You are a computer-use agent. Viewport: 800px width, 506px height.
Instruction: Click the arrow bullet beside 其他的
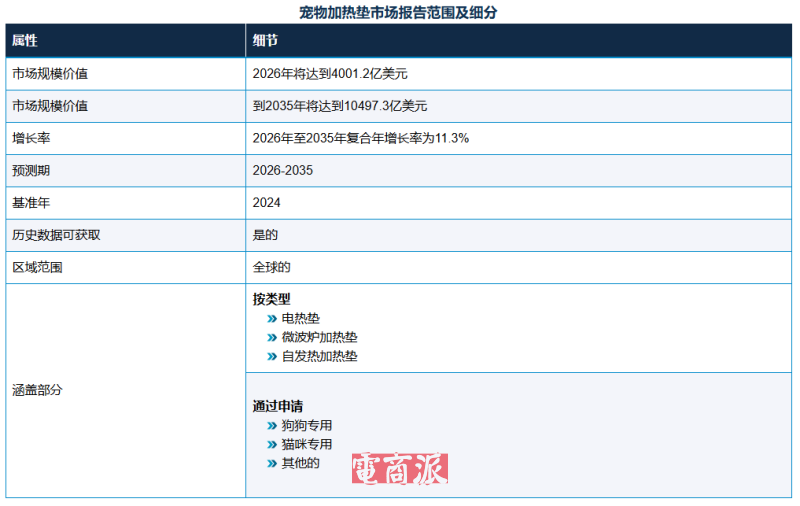point(272,463)
